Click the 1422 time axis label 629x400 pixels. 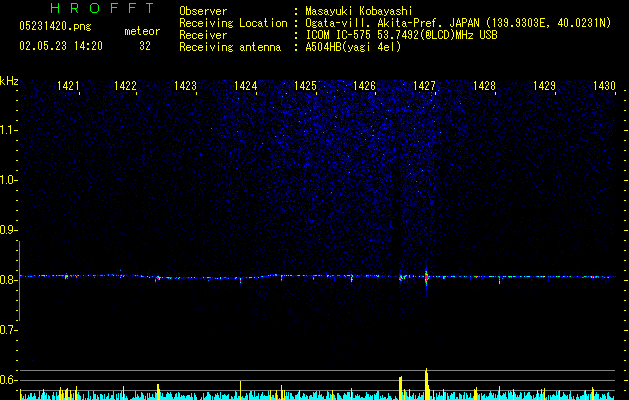[125, 86]
